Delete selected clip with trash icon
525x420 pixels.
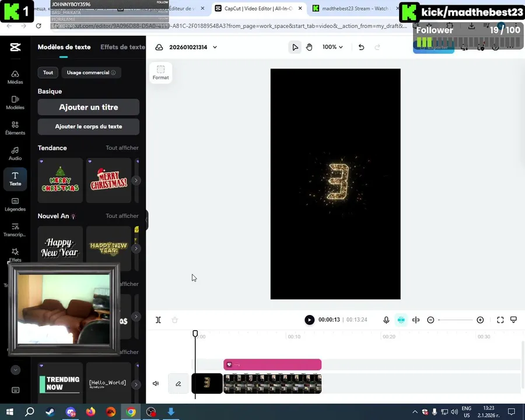[x=175, y=320]
